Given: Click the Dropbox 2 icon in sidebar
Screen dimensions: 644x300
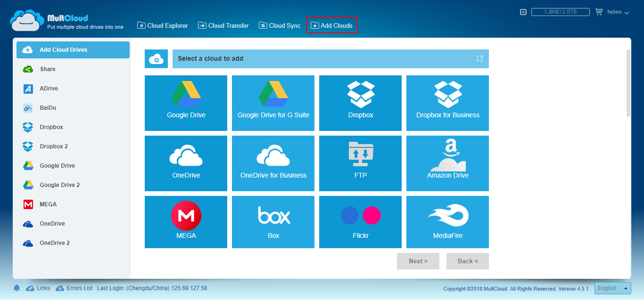Looking at the screenshot, I should 28,146.
